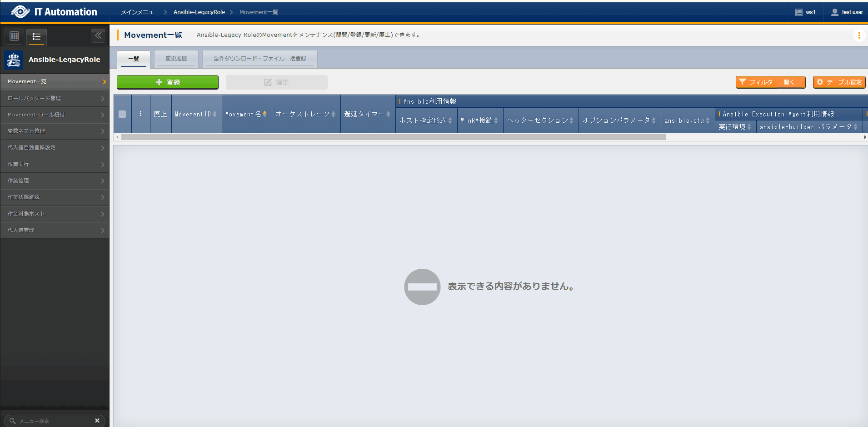
Task: Collapse sidebar with double-chevron icon
Action: tap(98, 35)
